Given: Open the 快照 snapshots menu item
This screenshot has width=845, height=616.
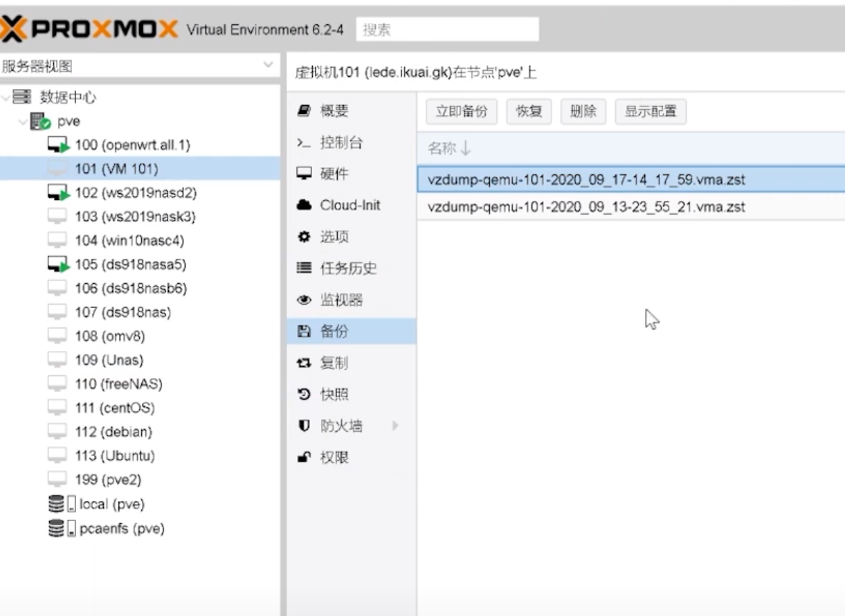Looking at the screenshot, I should 334,395.
